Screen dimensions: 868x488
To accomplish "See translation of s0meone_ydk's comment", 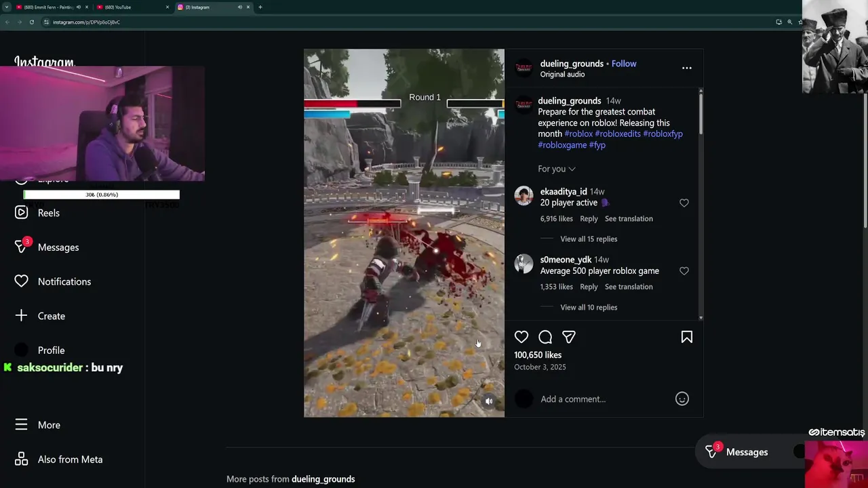I will tap(629, 287).
